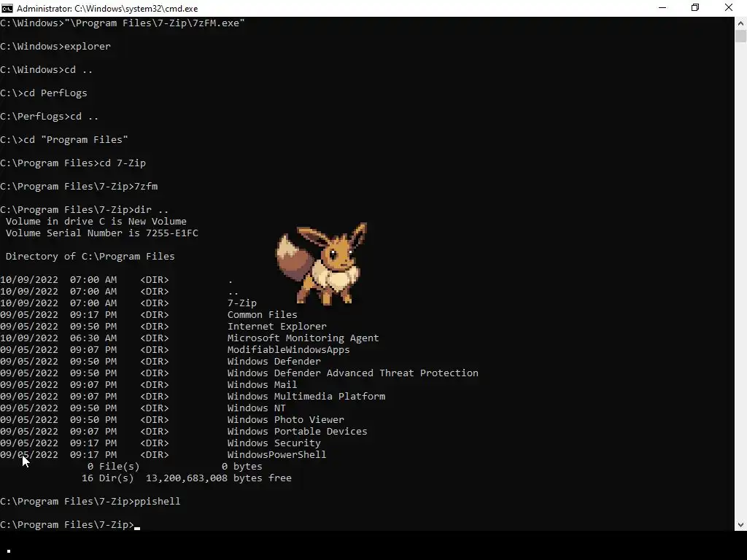The width and height of the screenshot is (747, 560).
Task: Click the Eevee pixel art image
Action: [x=321, y=264]
